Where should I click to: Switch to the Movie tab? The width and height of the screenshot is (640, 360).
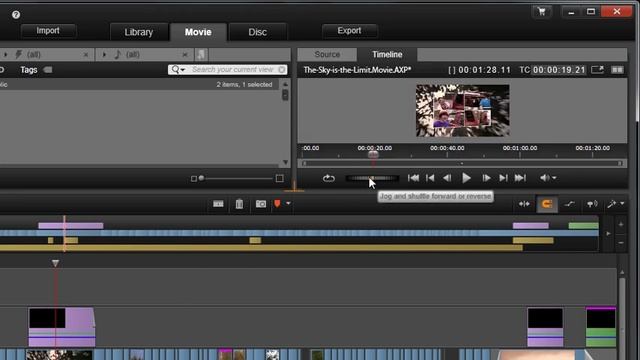coord(198,32)
